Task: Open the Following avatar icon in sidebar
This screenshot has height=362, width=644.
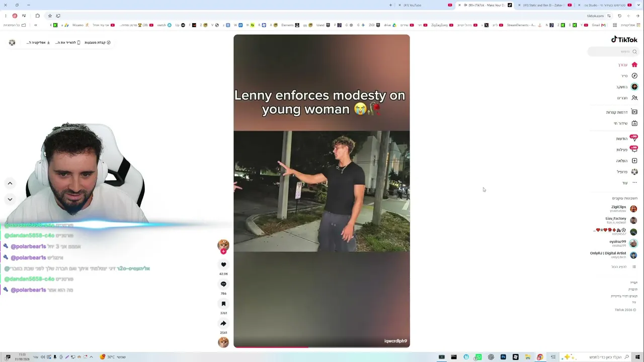Action: pos(634,86)
